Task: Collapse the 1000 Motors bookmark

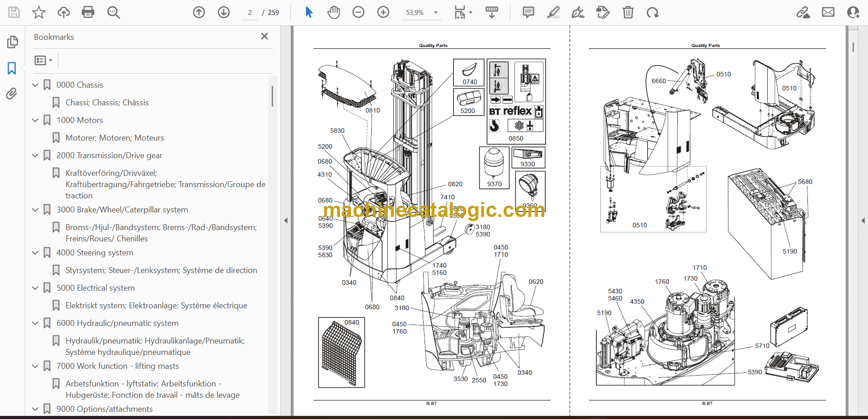Action: coord(35,120)
